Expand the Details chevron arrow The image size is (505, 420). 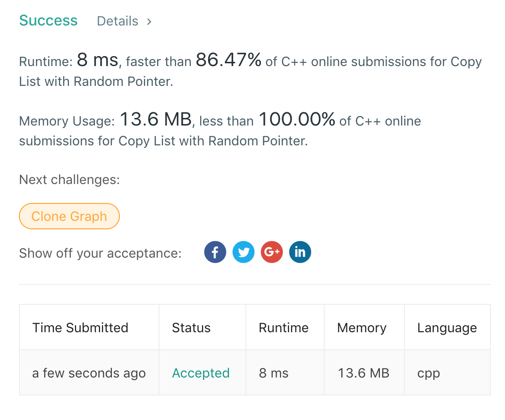pyautogui.click(x=149, y=21)
